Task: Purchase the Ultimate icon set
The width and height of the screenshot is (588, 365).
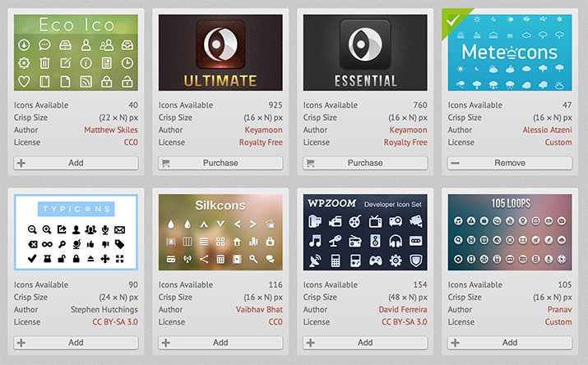Action: 220,163
